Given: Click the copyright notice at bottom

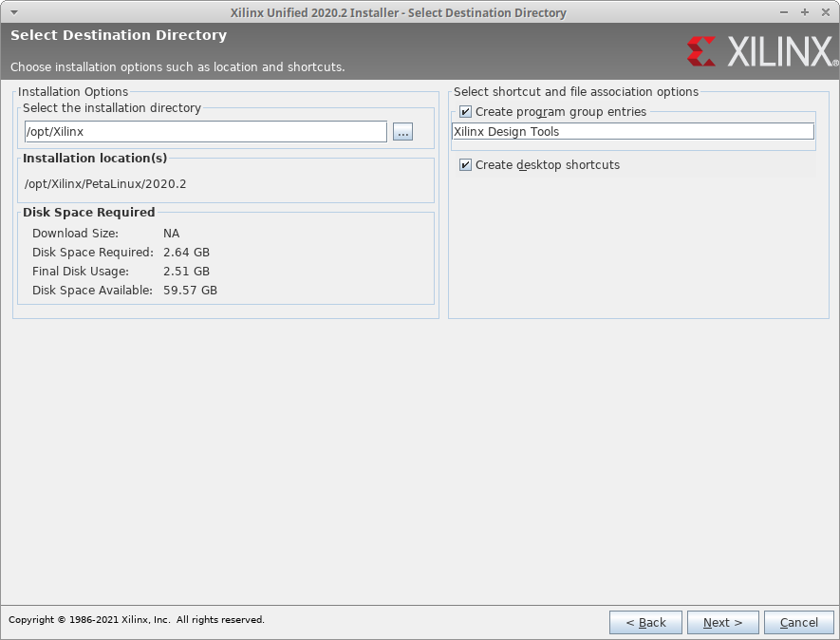Looking at the screenshot, I should (137, 620).
